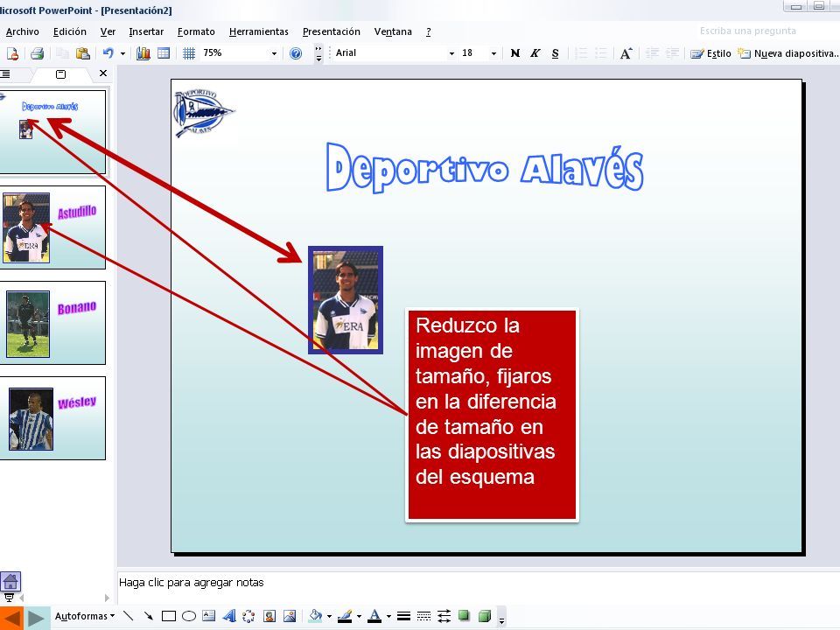Open the zoom 75% dropdown
The height and width of the screenshot is (630, 840).
pyautogui.click(x=274, y=53)
